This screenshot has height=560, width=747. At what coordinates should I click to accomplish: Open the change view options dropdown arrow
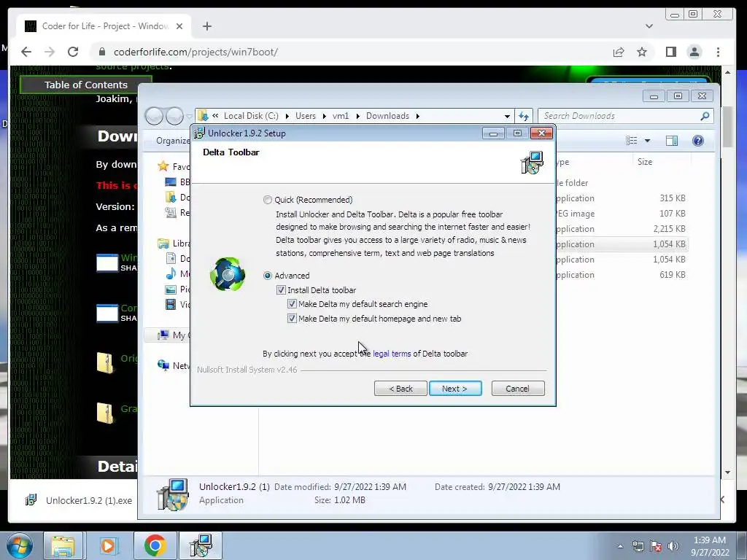tap(647, 141)
